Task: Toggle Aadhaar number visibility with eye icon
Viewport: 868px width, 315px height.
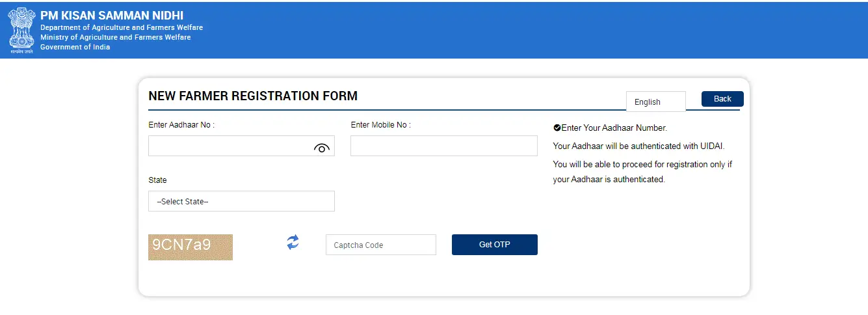Action: [322, 148]
